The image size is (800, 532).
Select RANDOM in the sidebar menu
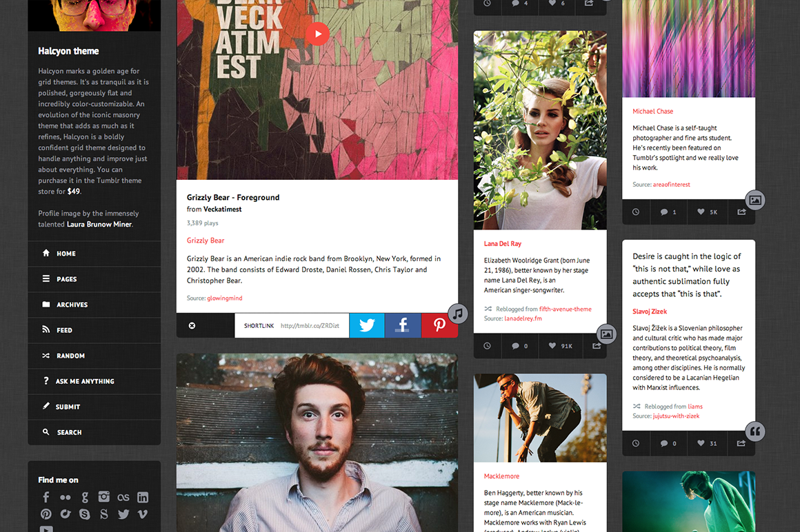[94, 355]
